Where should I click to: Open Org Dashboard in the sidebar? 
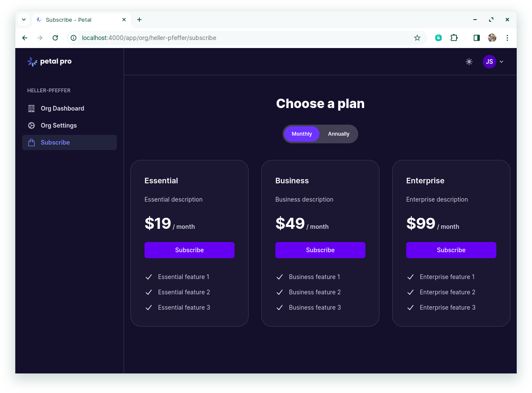click(x=62, y=108)
